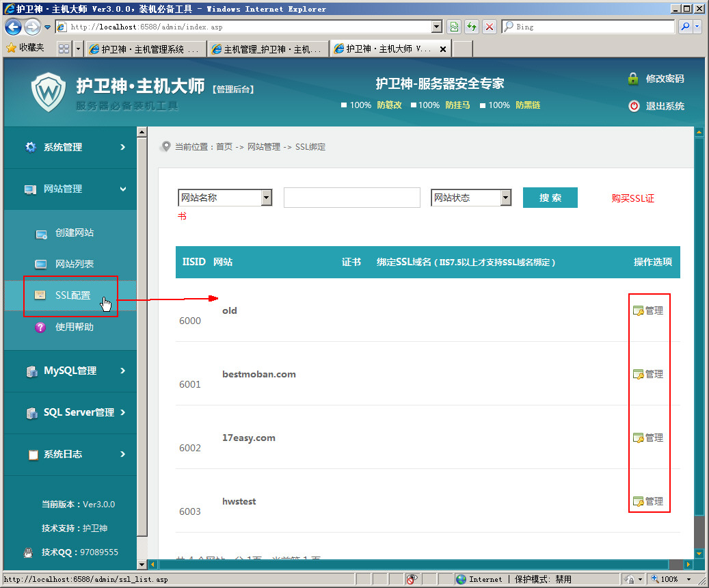The height and width of the screenshot is (588, 709).
Task: Open 创建网站 in sidebar
Action: point(74,232)
